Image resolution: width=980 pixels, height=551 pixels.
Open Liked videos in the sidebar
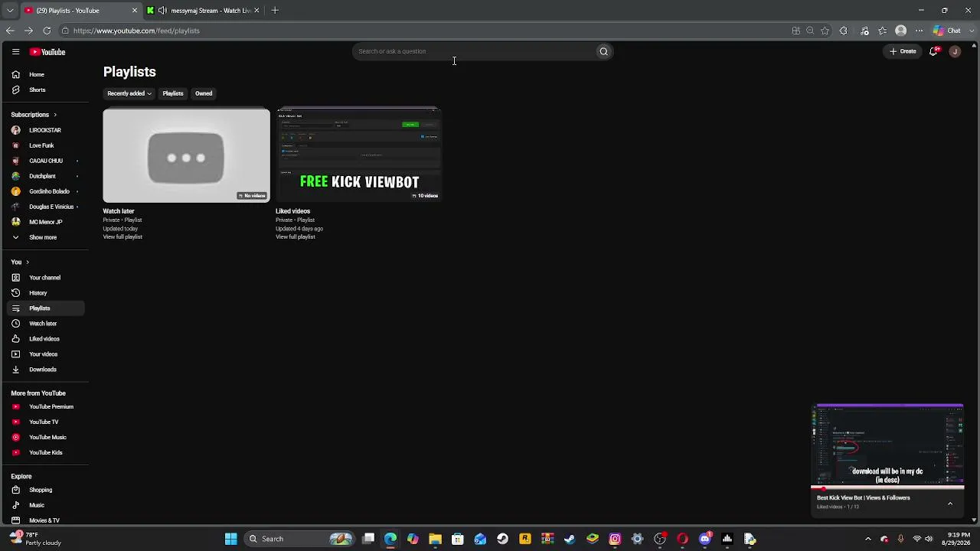click(45, 339)
